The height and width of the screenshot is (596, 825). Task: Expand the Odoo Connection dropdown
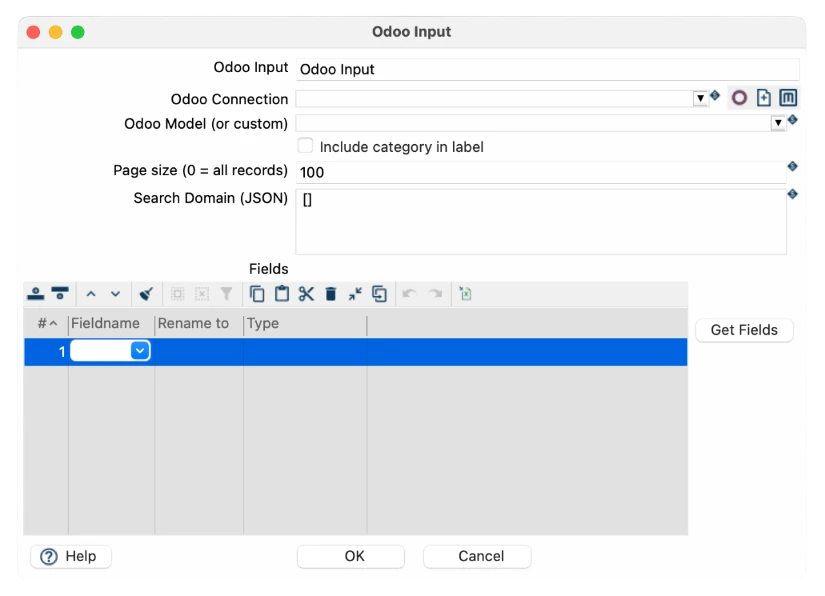click(700, 99)
